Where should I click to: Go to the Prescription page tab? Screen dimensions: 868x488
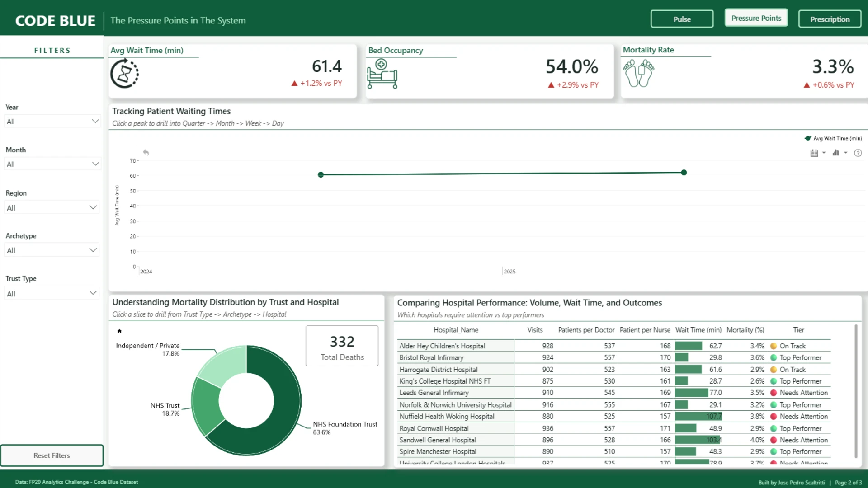[830, 19]
